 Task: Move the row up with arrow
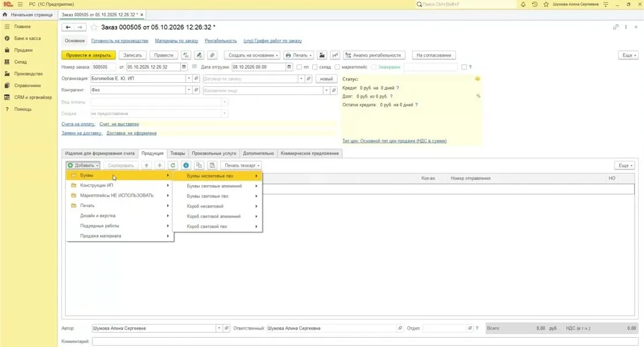147,165
